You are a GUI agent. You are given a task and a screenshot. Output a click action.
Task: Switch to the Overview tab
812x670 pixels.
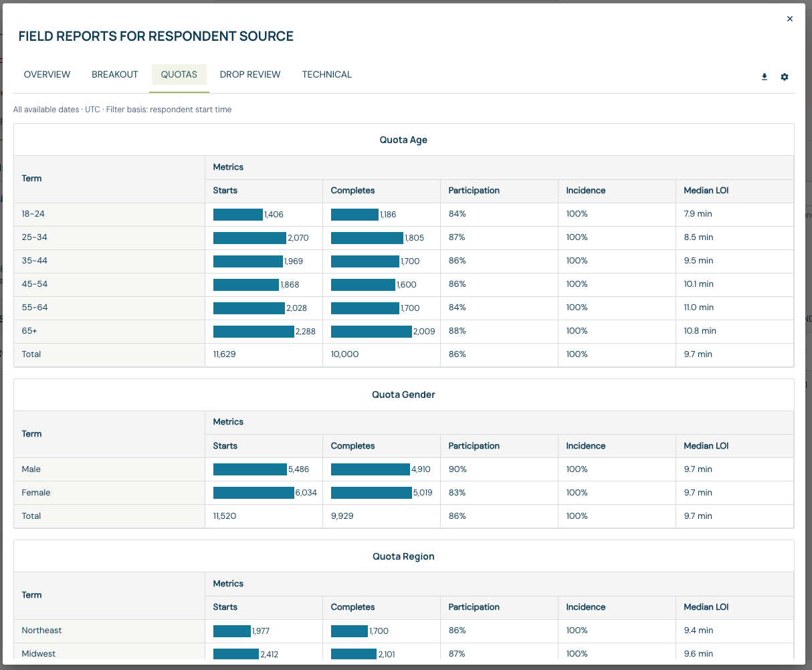[x=47, y=75]
